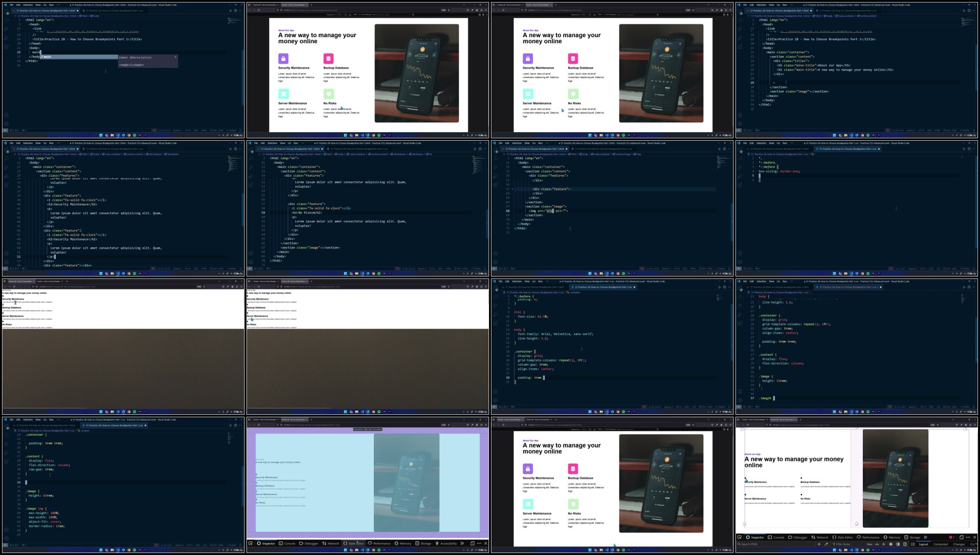Pick the eyedropper beside Search HTML
The image size is (980, 555).
[826, 544]
